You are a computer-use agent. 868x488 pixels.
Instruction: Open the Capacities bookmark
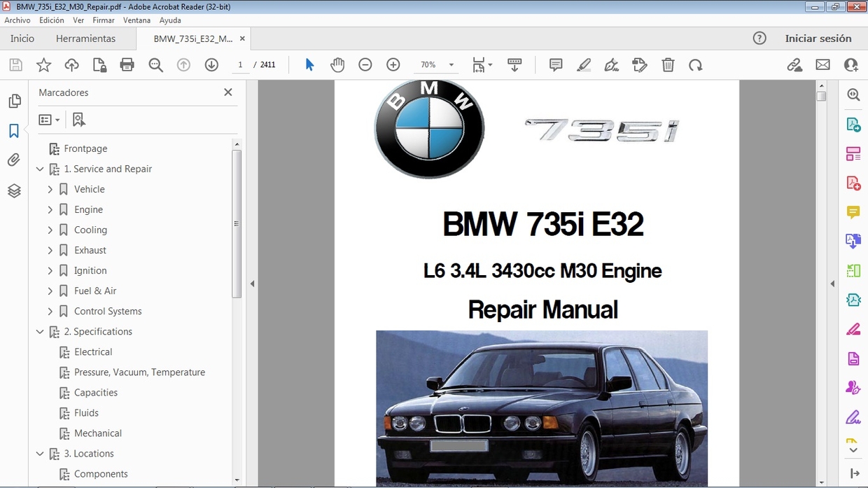pos(96,393)
